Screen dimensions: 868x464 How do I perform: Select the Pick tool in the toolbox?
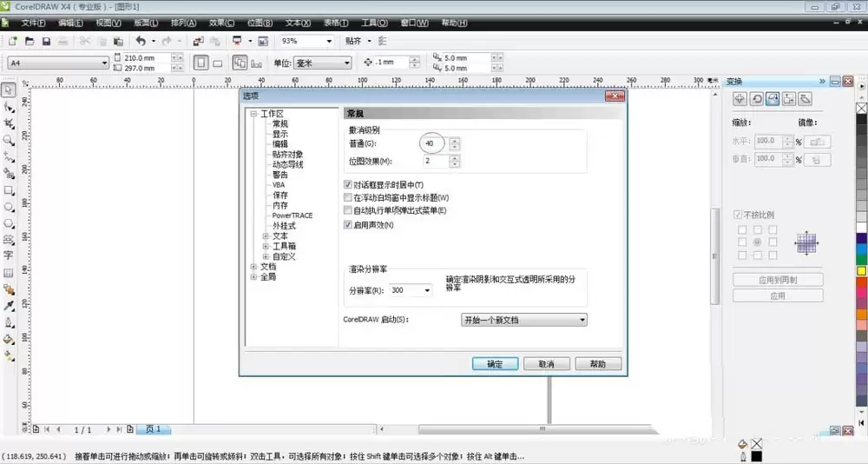coord(9,89)
